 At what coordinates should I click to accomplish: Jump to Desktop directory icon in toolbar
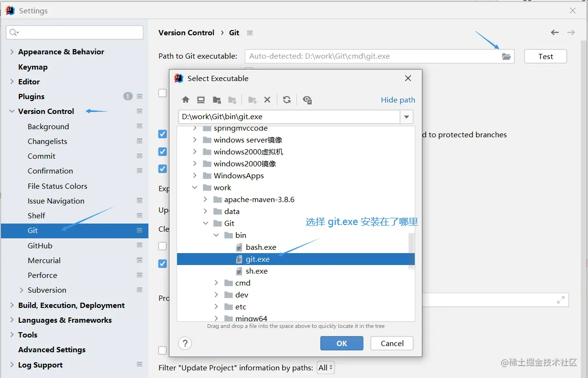coord(201,100)
